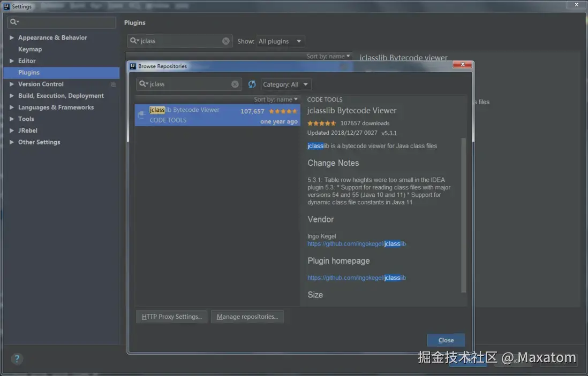Expand the Other Settings node
This screenshot has width=588, height=376.
click(12, 142)
